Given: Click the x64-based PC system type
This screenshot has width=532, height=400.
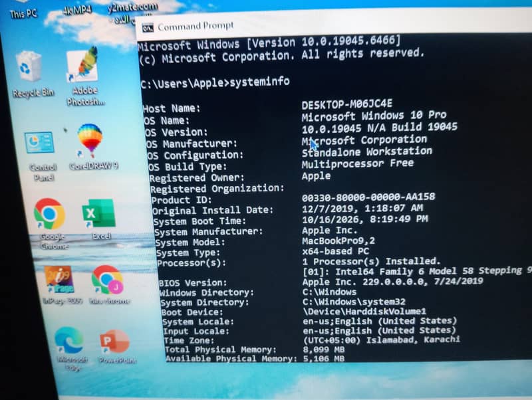Looking at the screenshot, I should point(336,251).
